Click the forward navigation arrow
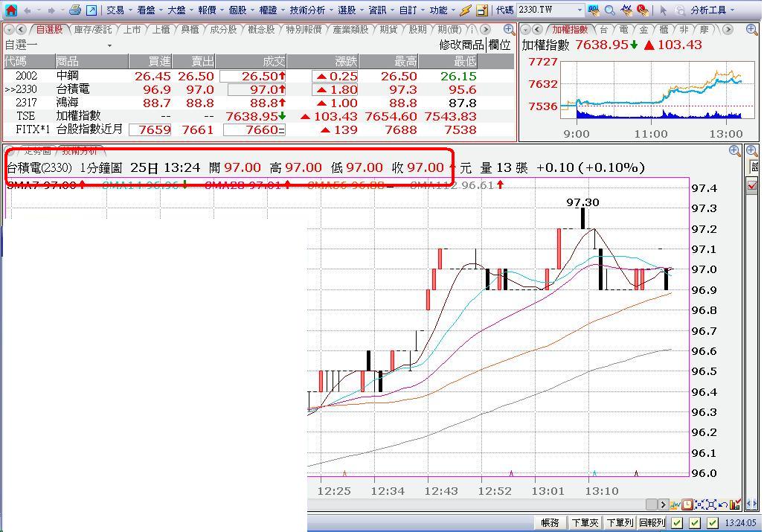The height and width of the screenshot is (532, 764). 51,10
